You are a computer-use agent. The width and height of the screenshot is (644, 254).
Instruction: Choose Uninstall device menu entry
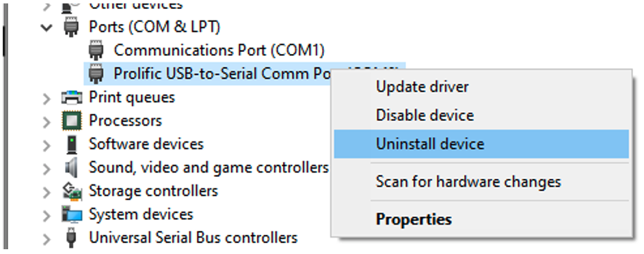click(481, 144)
